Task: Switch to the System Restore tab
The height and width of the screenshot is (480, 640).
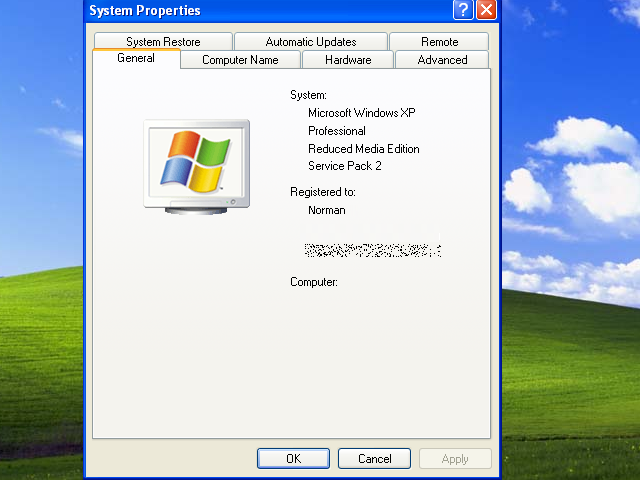Action: [163, 42]
